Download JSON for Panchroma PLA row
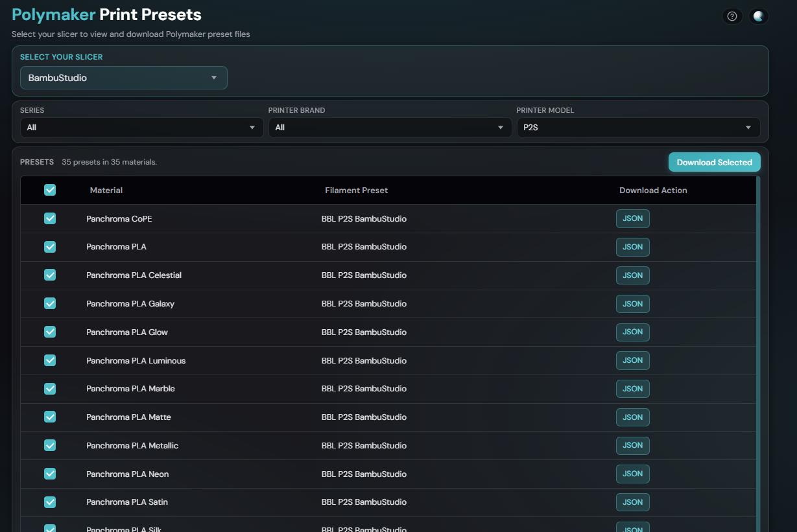 click(632, 247)
